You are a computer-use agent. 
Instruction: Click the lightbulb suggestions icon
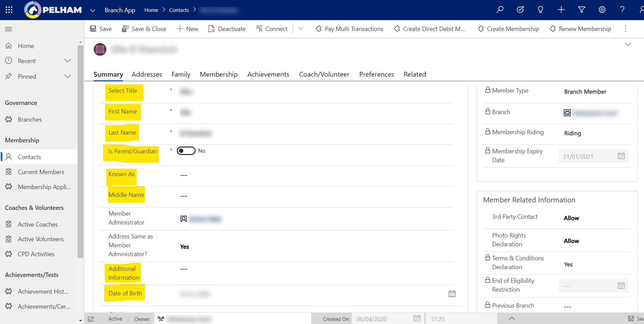coord(540,10)
